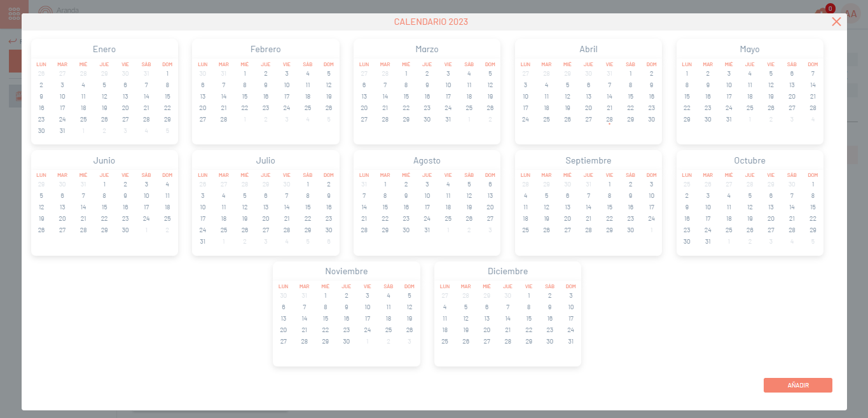
Task: Choose day 15 in the Agosto calendar
Action: (385, 207)
